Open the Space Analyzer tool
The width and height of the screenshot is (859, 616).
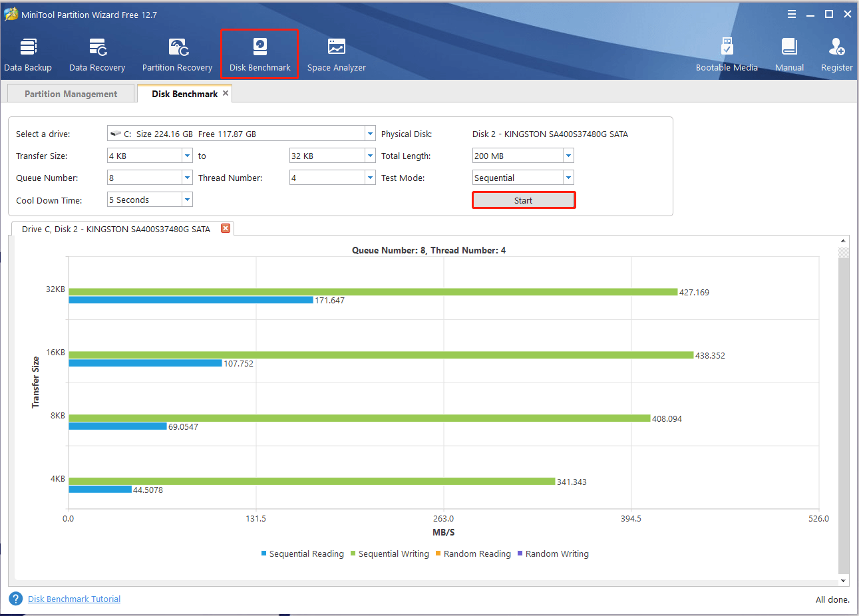tap(337, 55)
